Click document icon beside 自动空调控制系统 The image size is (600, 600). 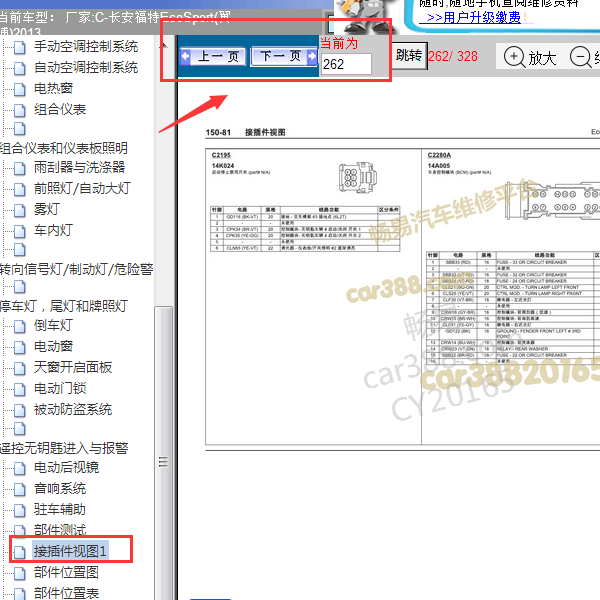pyautogui.click(x=20, y=69)
